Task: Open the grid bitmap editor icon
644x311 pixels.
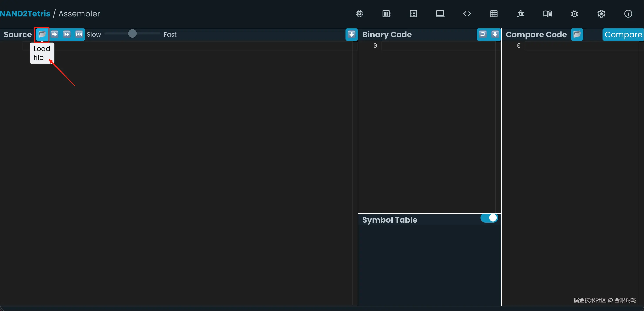Action: pos(494,14)
